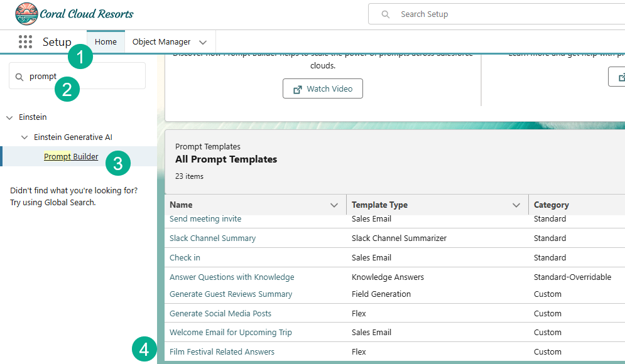Click the Watch Video button

tap(323, 89)
